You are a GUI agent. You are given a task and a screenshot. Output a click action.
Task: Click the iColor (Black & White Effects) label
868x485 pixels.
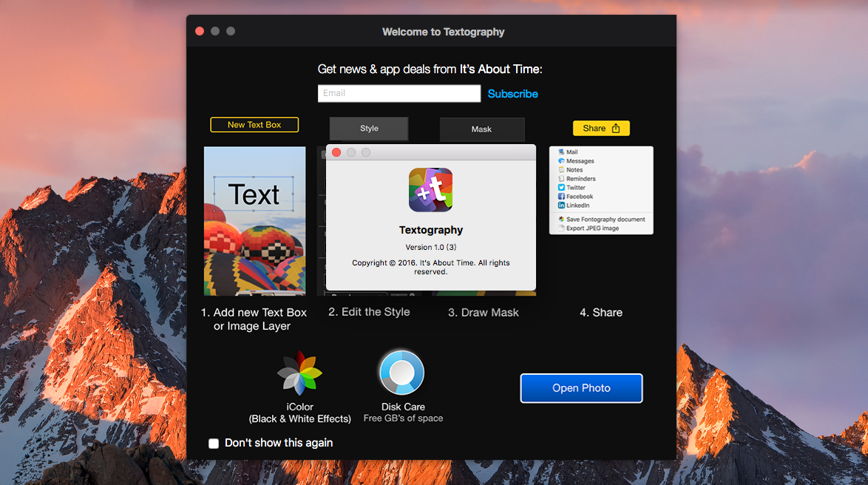pyautogui.click(x=300, y=413)
